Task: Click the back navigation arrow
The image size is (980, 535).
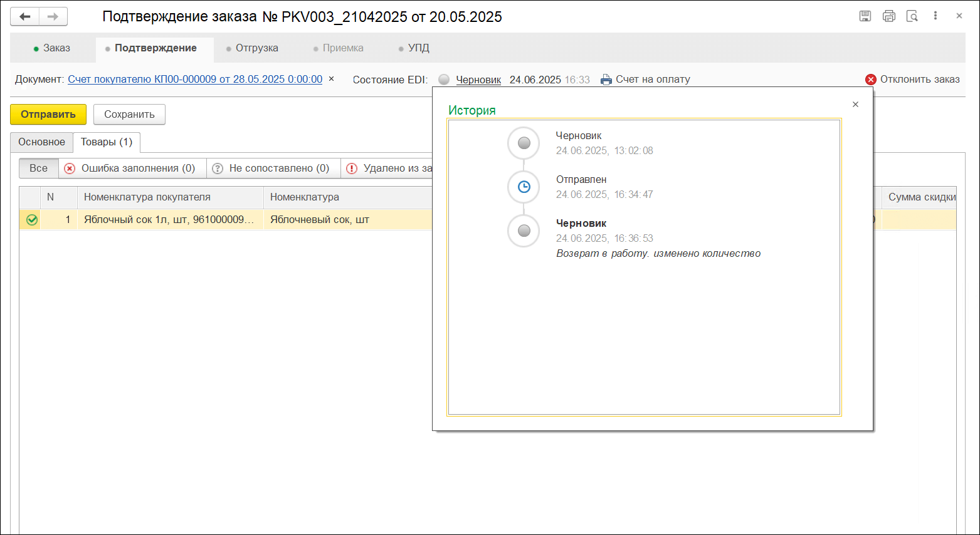Action: (x=25, y=17)
